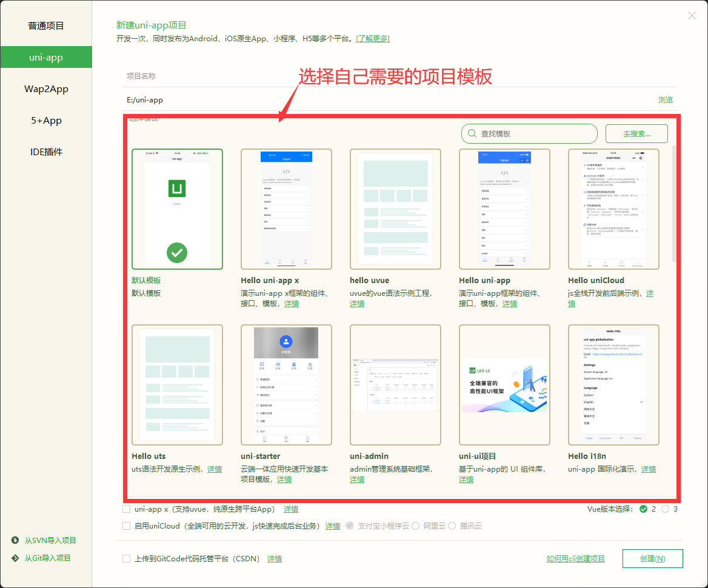Select the 默认模板 template thumbnail
This screenshot has height=588, width=708.
[x=177, y=209]
